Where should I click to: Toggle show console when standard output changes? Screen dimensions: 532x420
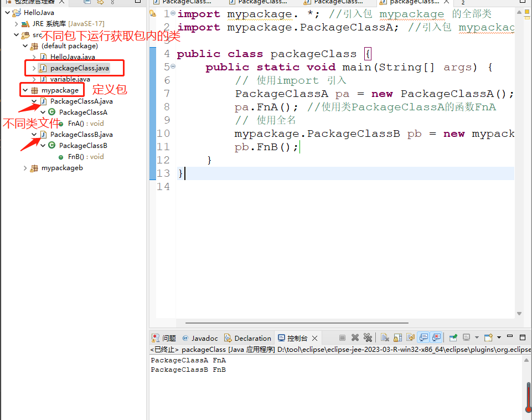[x=423, y=337]
